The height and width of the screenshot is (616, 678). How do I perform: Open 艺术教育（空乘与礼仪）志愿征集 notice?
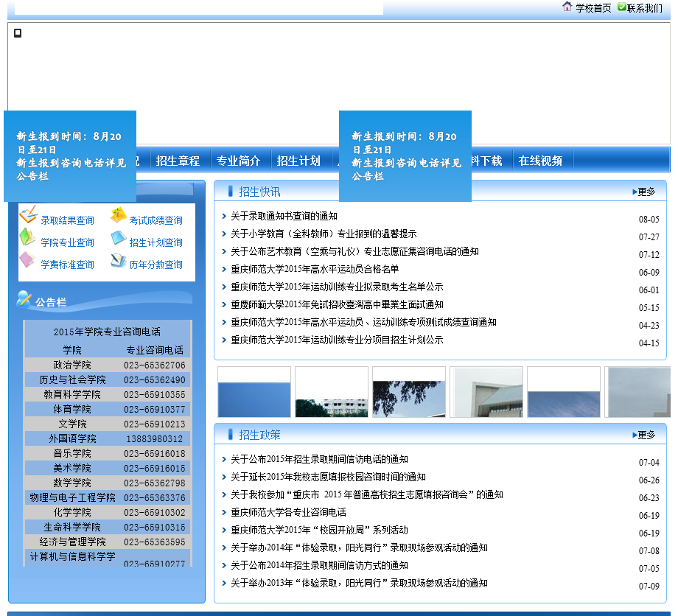tap(354, 251)
